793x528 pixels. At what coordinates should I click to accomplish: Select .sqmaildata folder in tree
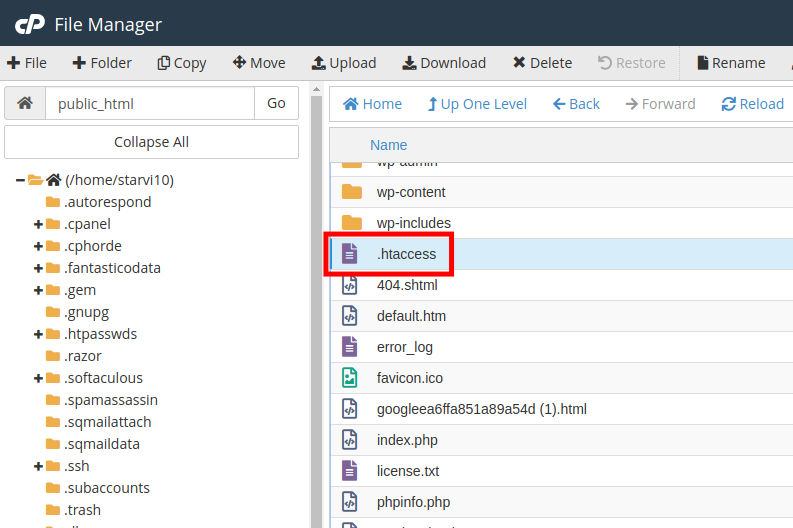click(102, 444)
